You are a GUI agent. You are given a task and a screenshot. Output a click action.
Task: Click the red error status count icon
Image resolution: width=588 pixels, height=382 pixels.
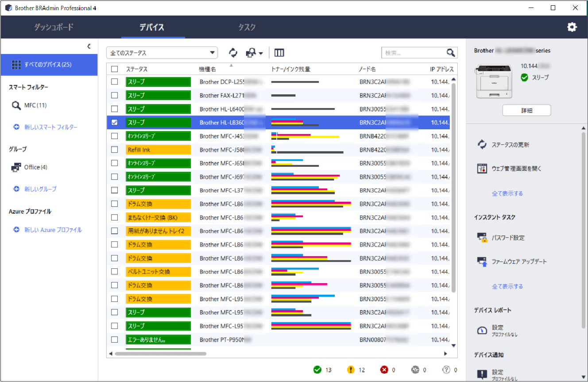(x=384, y=370)
